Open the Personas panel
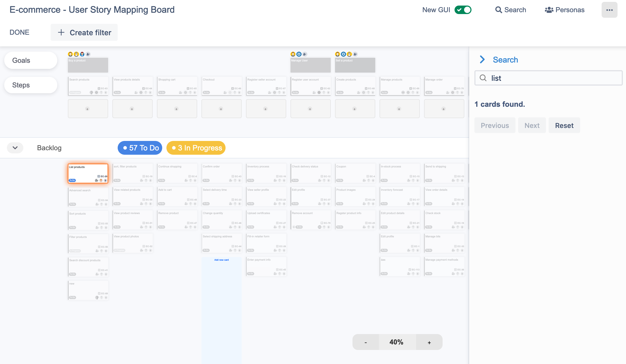 click(565, 10)
